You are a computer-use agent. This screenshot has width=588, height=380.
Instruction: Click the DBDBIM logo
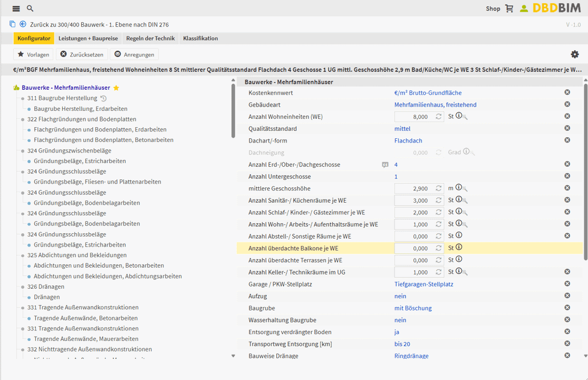(556, 8)
